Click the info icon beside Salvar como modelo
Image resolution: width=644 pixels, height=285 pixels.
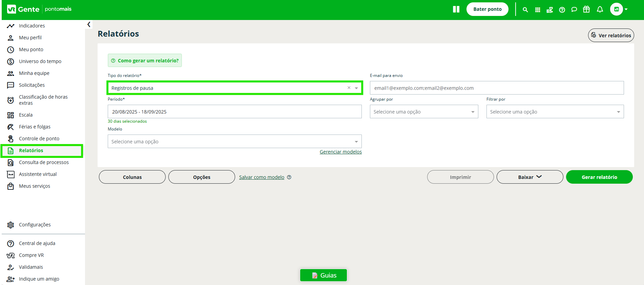pyautogui.click(x=289, y=177)
